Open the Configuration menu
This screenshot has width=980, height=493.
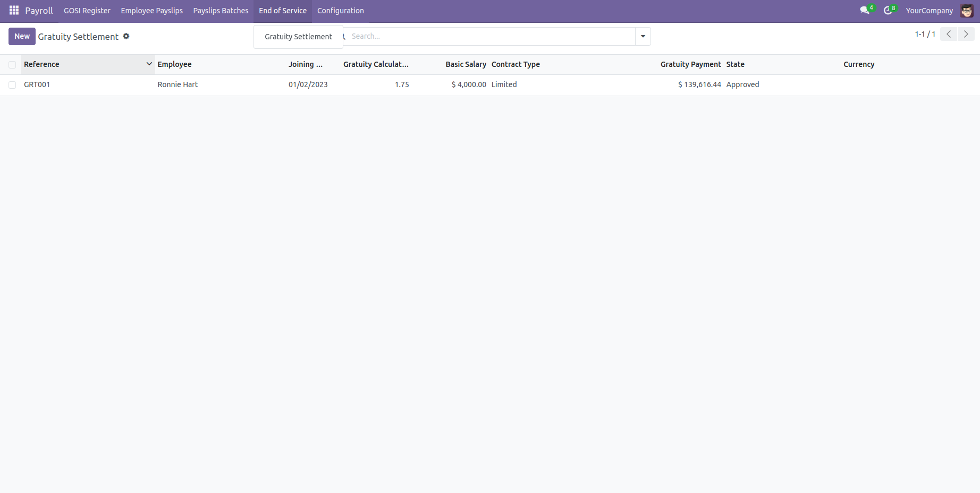coord(340,11)
